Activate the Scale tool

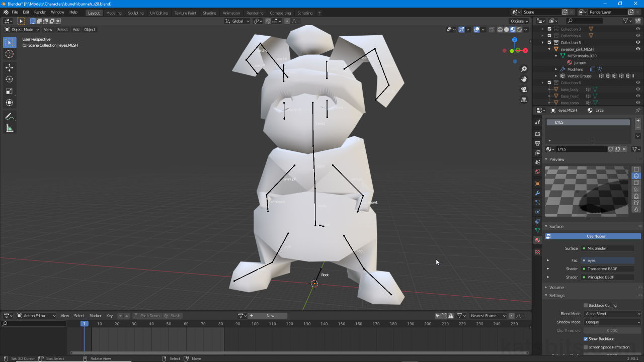(x=10, y=91)
